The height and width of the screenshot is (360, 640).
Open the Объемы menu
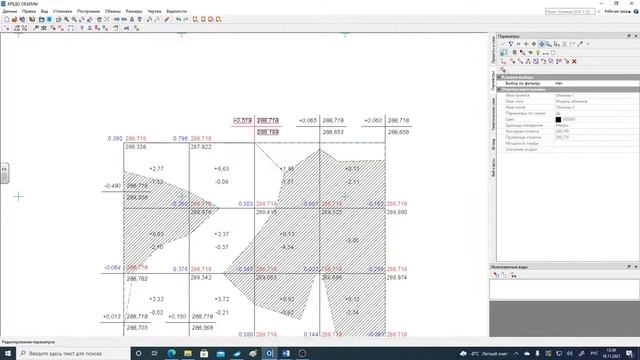(113, 11)
